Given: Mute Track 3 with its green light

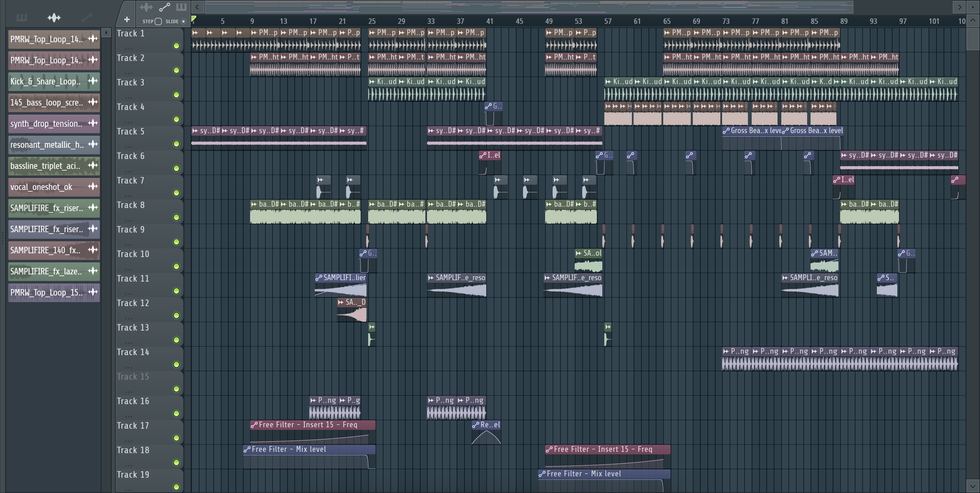Looking at the screenshot, I should [x=177, y=95].
